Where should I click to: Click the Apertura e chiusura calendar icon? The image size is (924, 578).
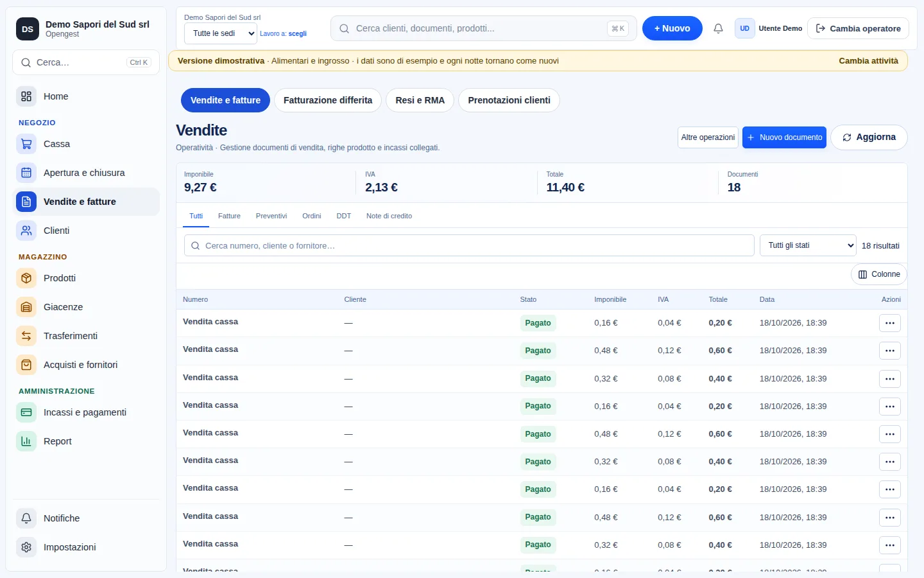26,173
